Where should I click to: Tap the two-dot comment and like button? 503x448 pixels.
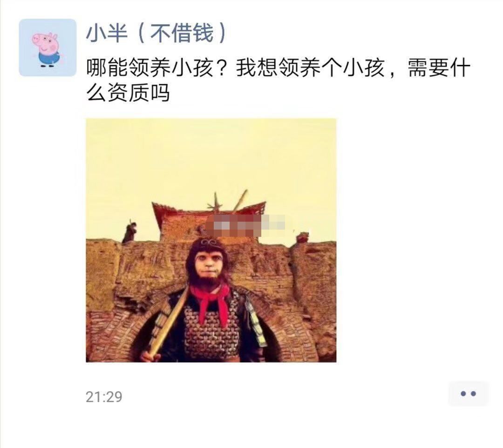coord(469,394)
